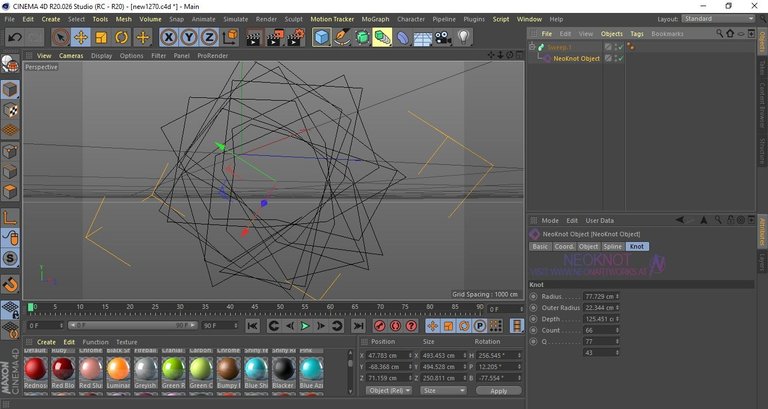This screenshot has width=768, height=409.
Task: Select the orange Luminar material swatch
Action: point(119,369)
